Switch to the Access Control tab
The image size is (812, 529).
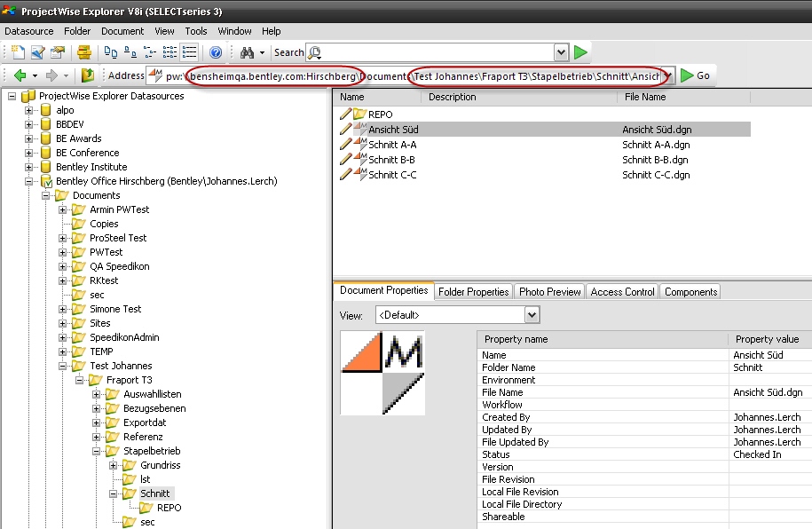point(622,292)
